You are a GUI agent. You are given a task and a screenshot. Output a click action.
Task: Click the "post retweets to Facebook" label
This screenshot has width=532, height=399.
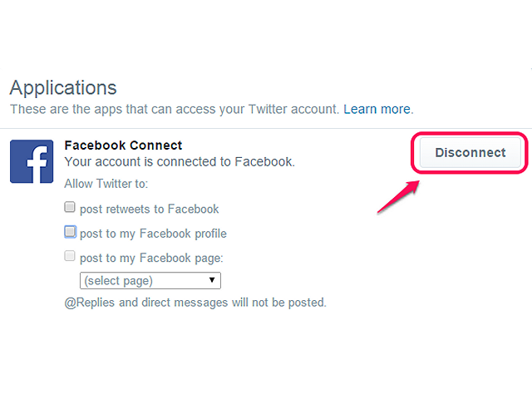(x=150, y=209)
